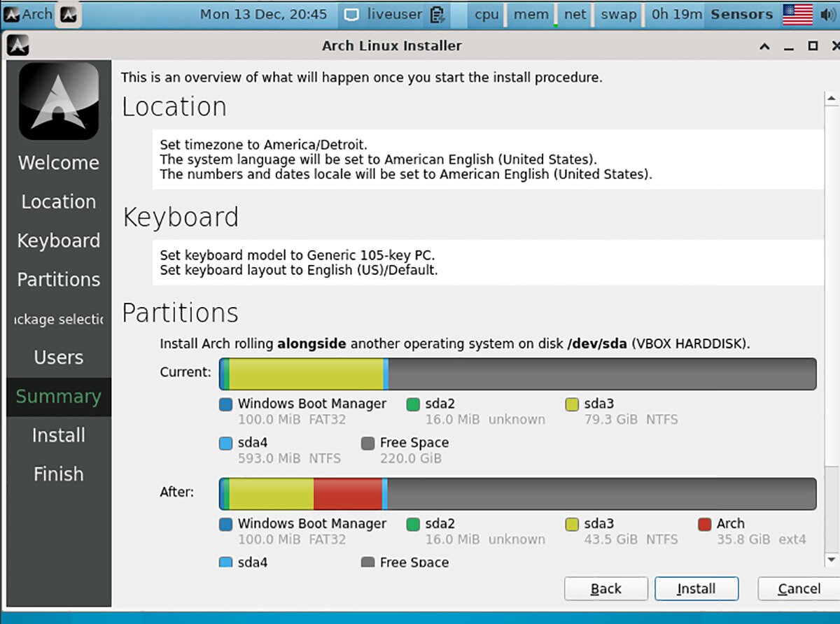Click the Sensors applet in the panel
This screenshot has height=624, width=840.
click(x=742, y=14)
